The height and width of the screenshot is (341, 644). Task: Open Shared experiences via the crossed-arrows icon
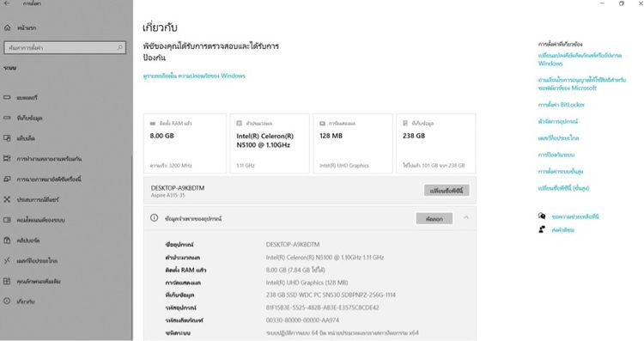(x=7, y=199)
